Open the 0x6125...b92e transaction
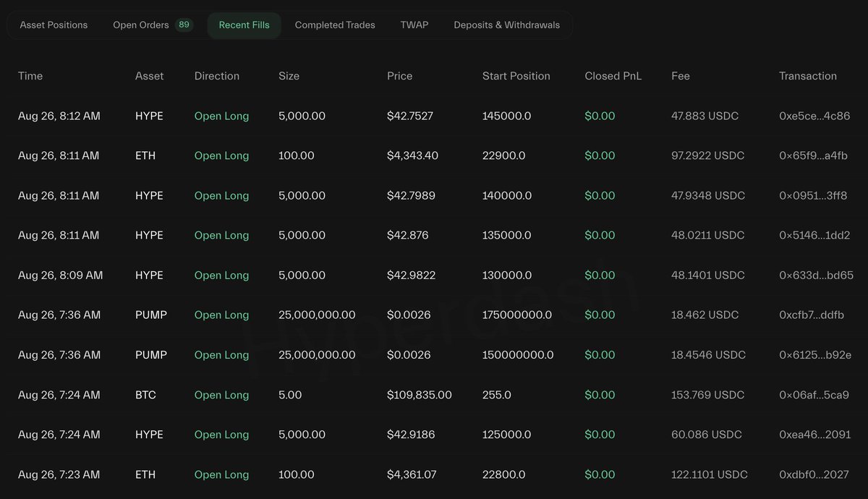This screenshot has width=868, height=499. click(x=815, y=355)
